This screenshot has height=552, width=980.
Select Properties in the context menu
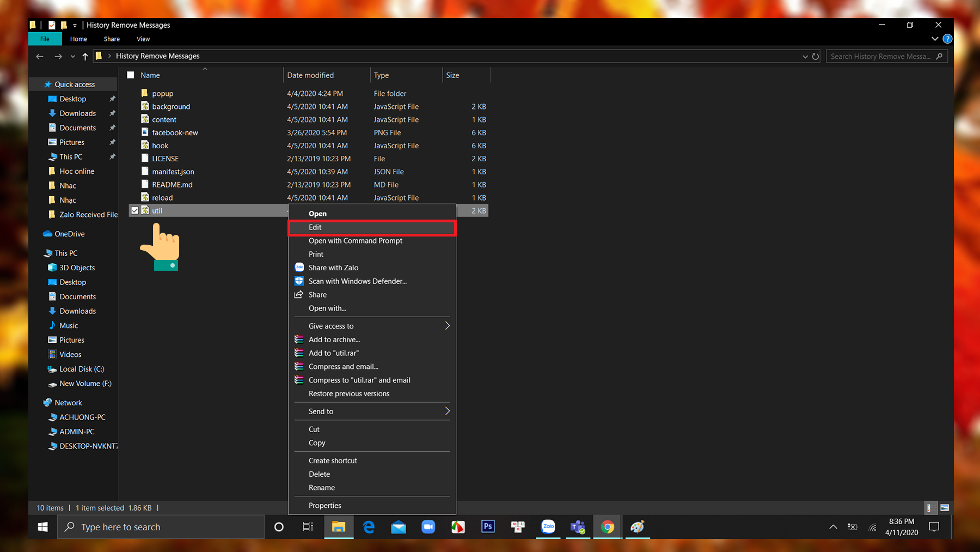click(x=324, y=506)
